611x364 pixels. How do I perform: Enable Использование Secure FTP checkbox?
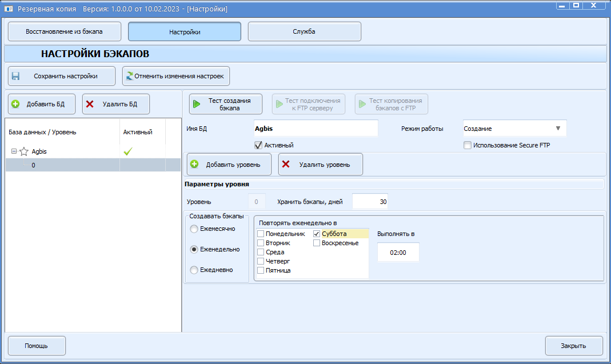(467, 145)
